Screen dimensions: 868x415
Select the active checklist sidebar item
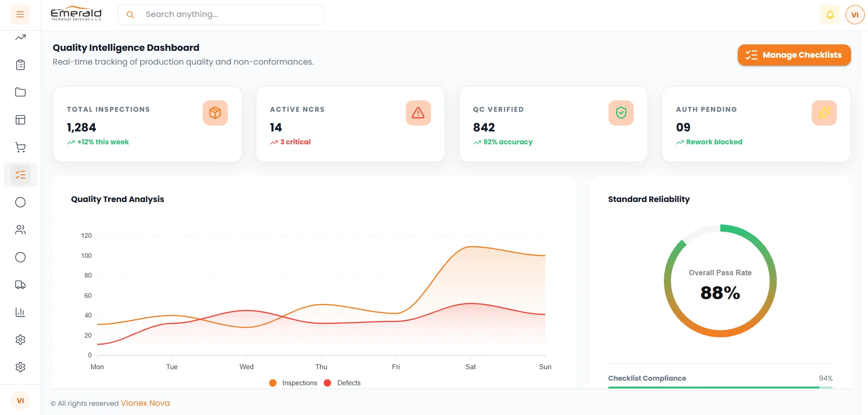click(20, 175)
